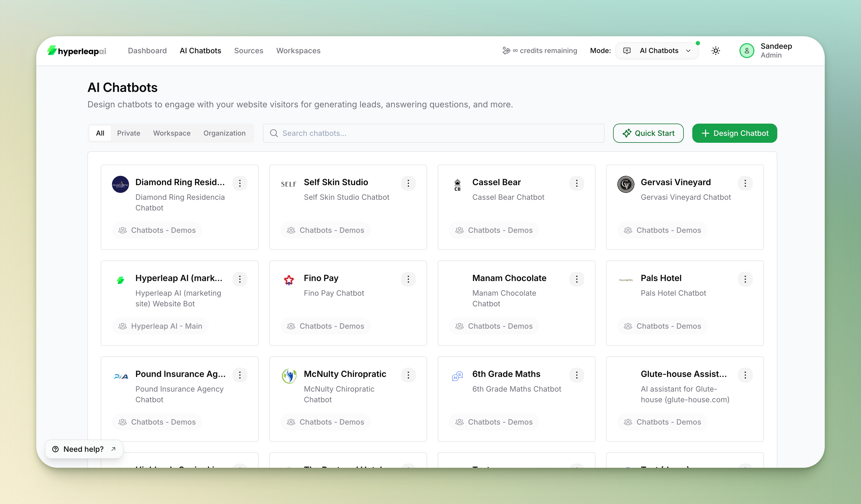The height and width of the screenshot is (504, 861).
Task: Expand options for Diamond Ring Residencia card
Action: pyautogui.click(x=240, y=183)
